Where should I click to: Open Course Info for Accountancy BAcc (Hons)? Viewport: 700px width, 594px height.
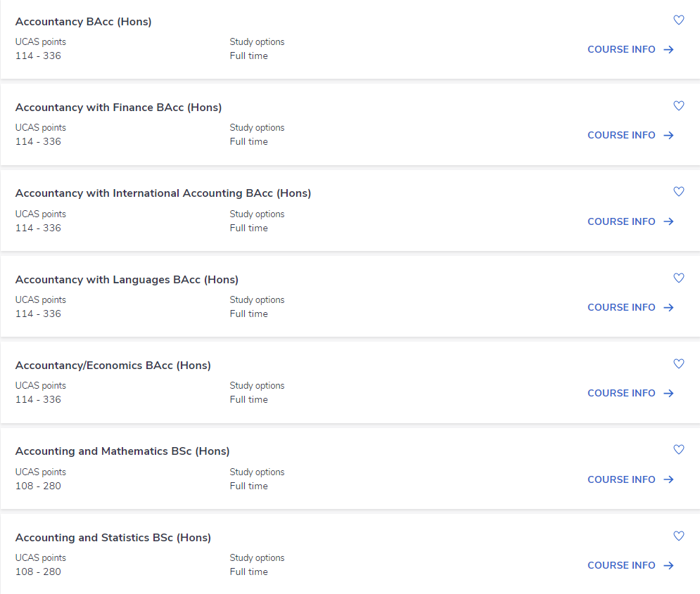[630, 49]
